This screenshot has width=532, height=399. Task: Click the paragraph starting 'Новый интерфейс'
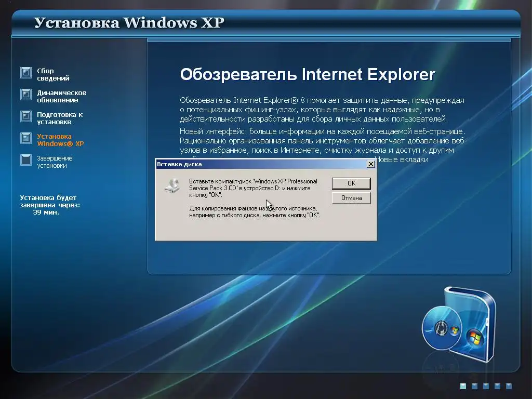click(323, 145)
